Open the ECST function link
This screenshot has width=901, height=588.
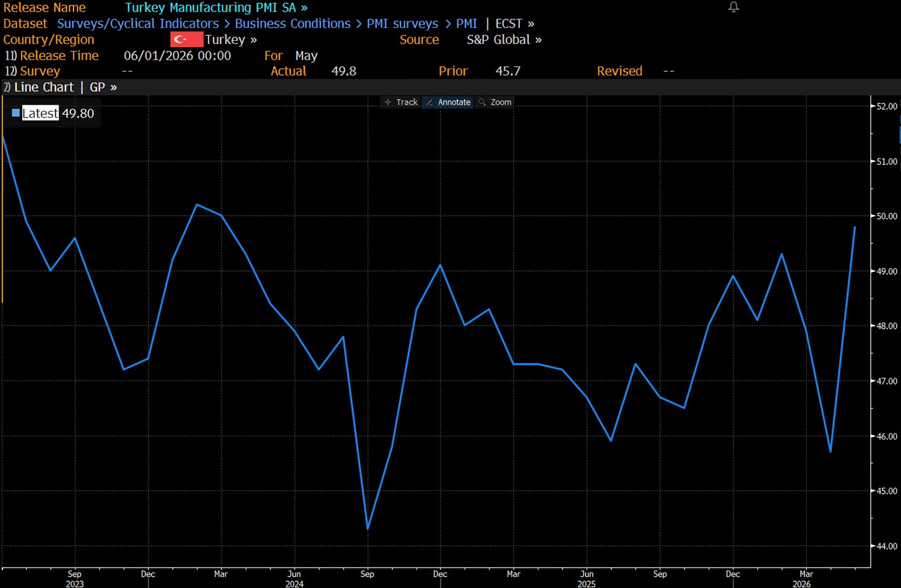point(514,24)
